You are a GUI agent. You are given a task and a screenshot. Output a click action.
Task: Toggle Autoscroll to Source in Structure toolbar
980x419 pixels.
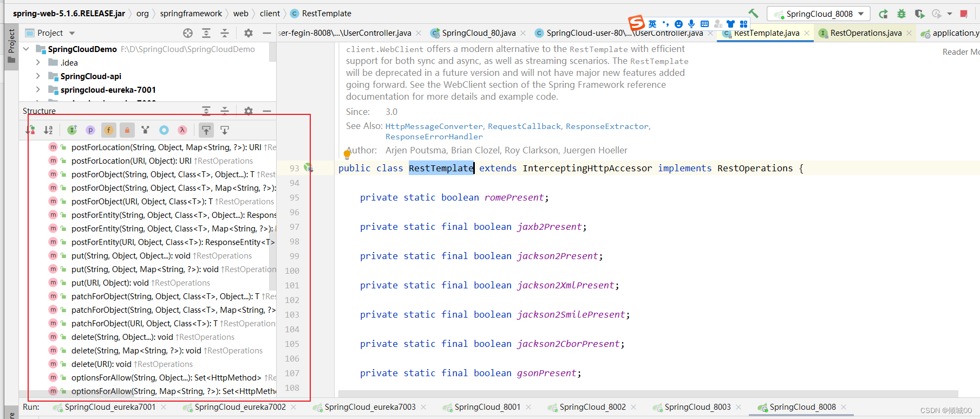tap(206, 130)
